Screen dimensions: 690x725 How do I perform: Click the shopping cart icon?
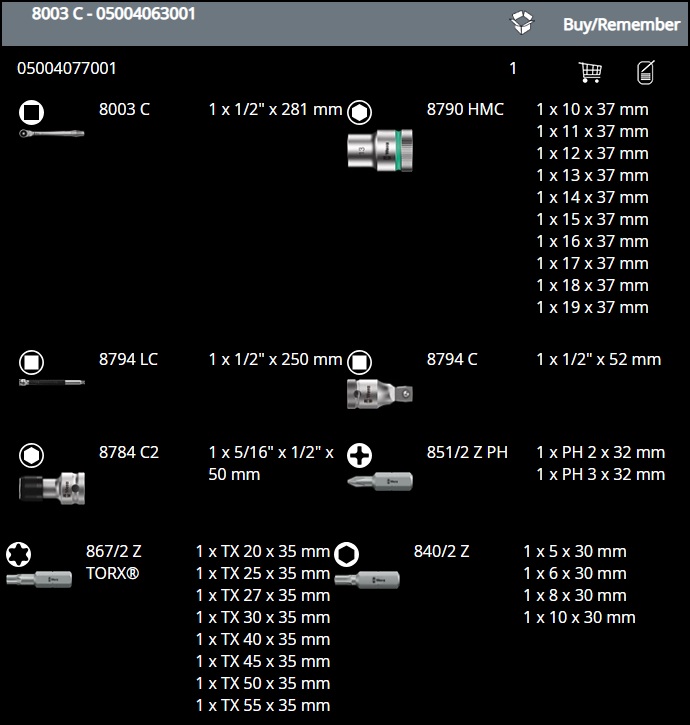tap(590, 72)
